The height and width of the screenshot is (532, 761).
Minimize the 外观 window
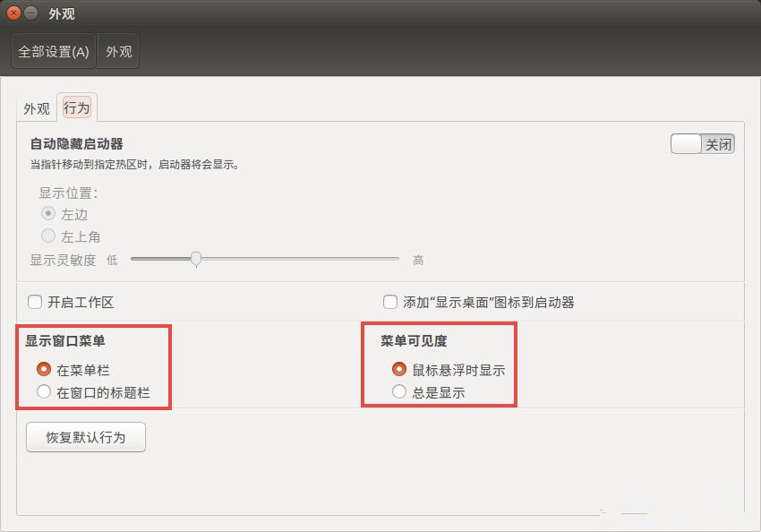(31, 13)
